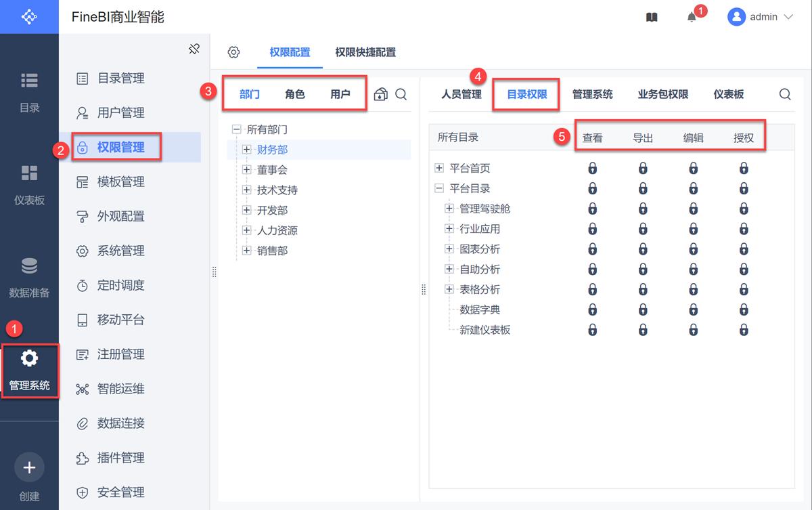Select the 所有部门 root tree item
812x510 pixels.
pos(268,129)
